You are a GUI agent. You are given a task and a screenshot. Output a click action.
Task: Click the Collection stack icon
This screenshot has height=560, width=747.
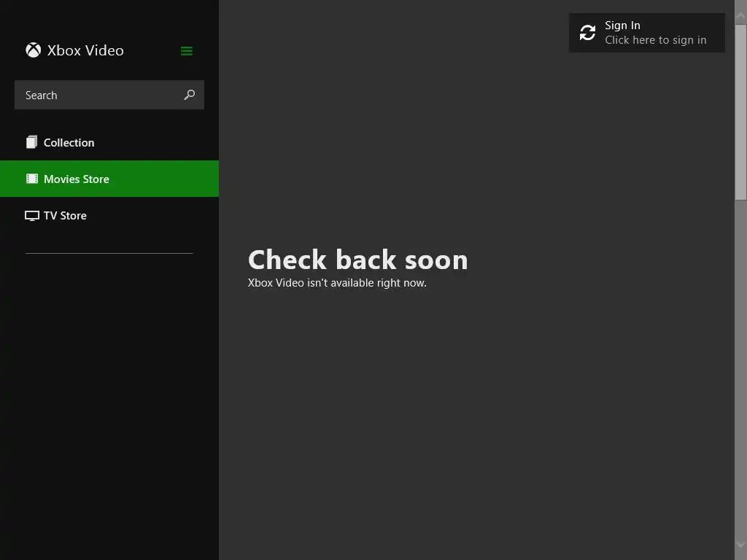coord(31,142)
